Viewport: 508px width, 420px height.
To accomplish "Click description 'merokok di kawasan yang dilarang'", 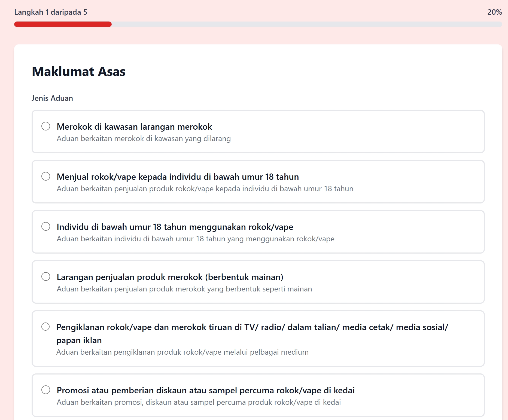I will click(144, 139).
